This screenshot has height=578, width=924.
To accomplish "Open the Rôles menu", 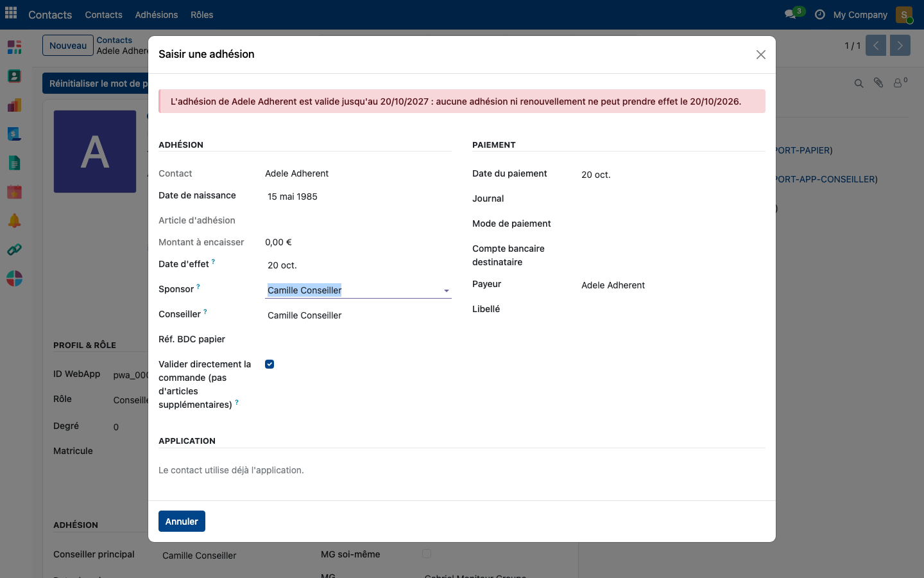I will 202,15.
